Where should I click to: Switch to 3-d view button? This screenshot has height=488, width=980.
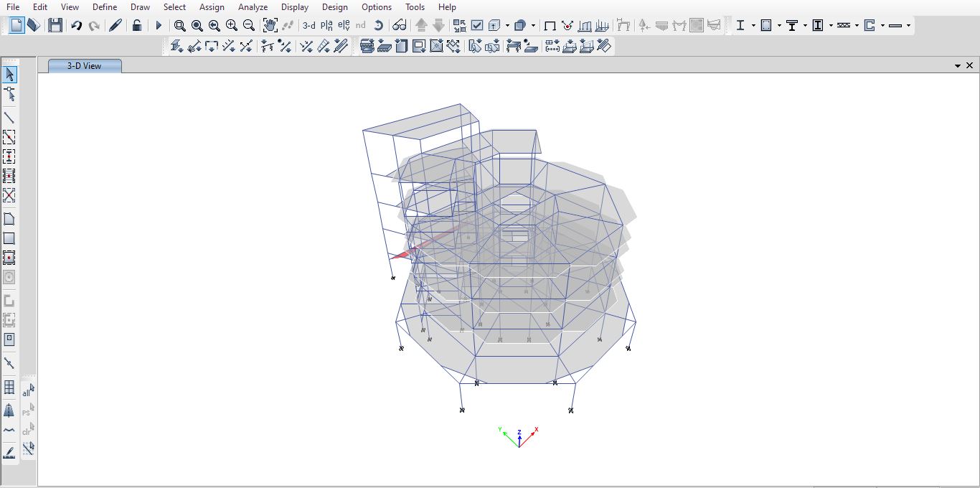[x=308, y=26]
